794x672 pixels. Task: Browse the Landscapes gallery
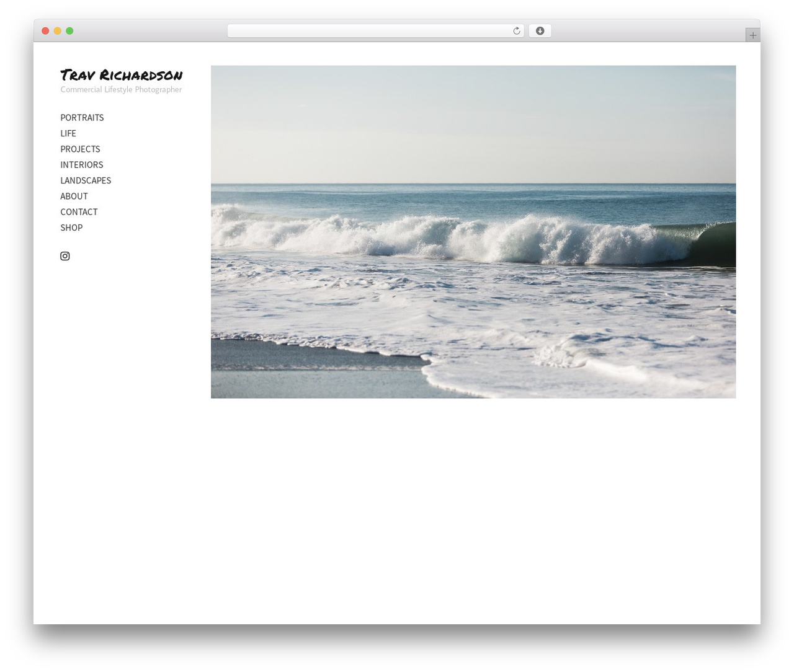(86, 180)
